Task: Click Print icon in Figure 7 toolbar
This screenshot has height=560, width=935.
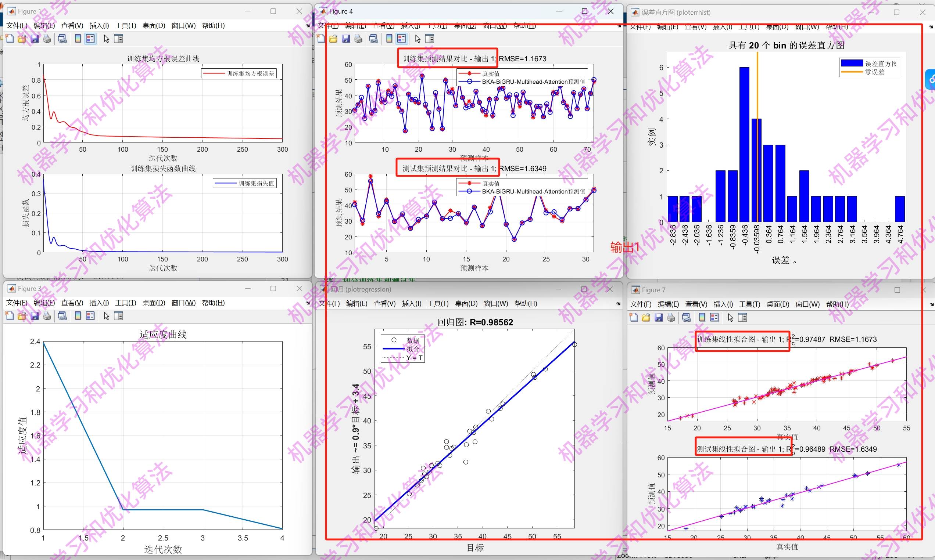Action: [671, 318]
